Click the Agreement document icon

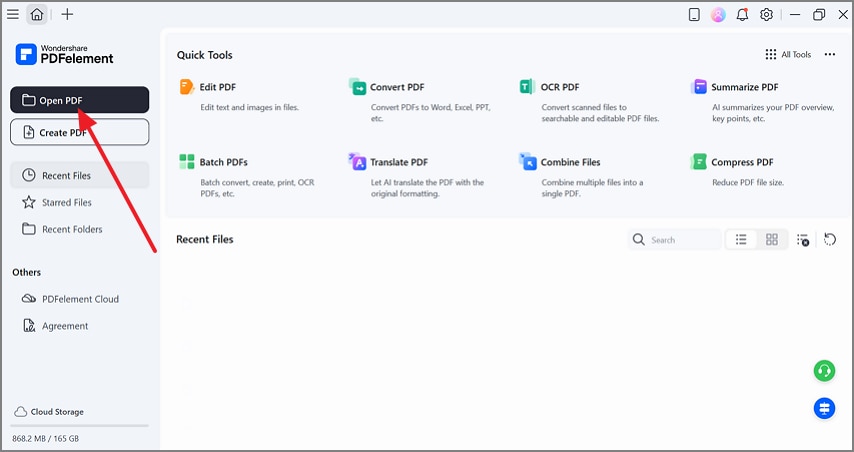(x=29, y=326)
